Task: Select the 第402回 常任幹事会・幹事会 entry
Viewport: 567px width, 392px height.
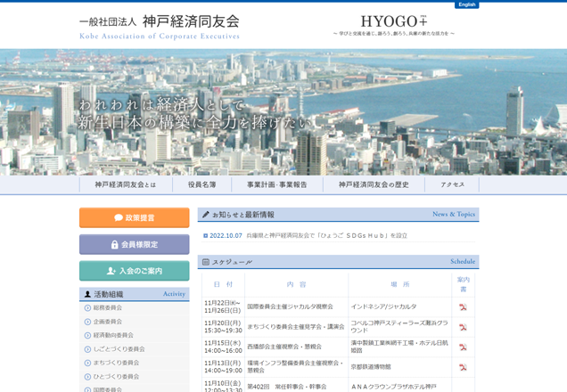Action: (287, 387)
